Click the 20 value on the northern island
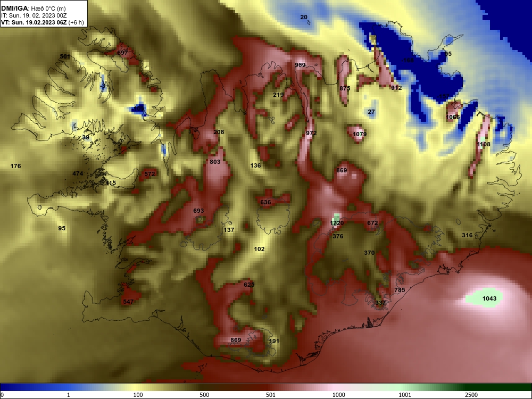This screenshot has height=399, width=532. (x=304, y=17)
